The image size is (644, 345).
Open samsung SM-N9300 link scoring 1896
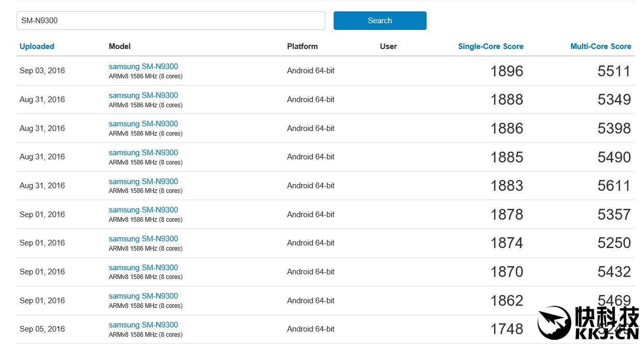point(143,67)
